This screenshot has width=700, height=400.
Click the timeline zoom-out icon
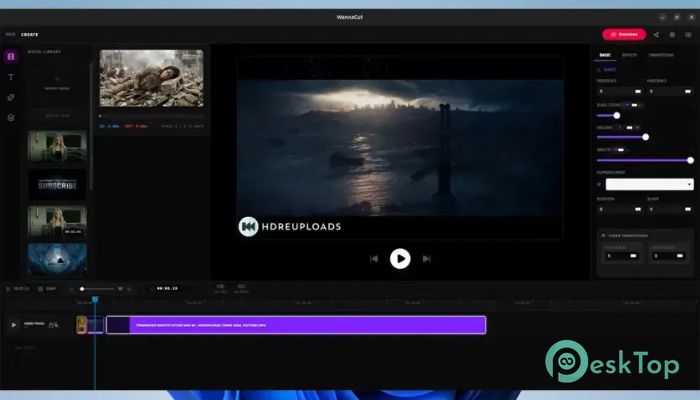pos(71,289)
